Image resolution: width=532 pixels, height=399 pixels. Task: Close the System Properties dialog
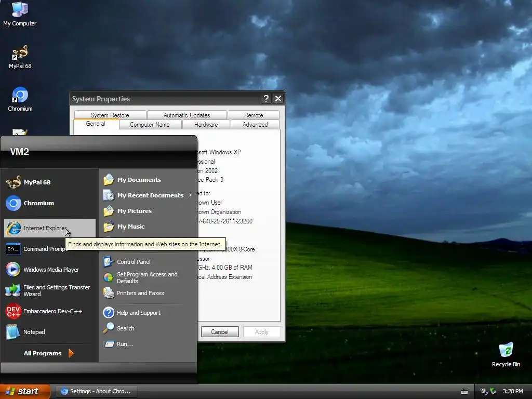coord(278,99)
